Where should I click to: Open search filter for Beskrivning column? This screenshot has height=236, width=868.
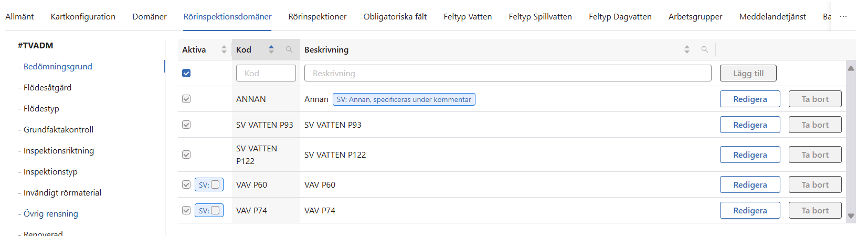click(705, 49)
